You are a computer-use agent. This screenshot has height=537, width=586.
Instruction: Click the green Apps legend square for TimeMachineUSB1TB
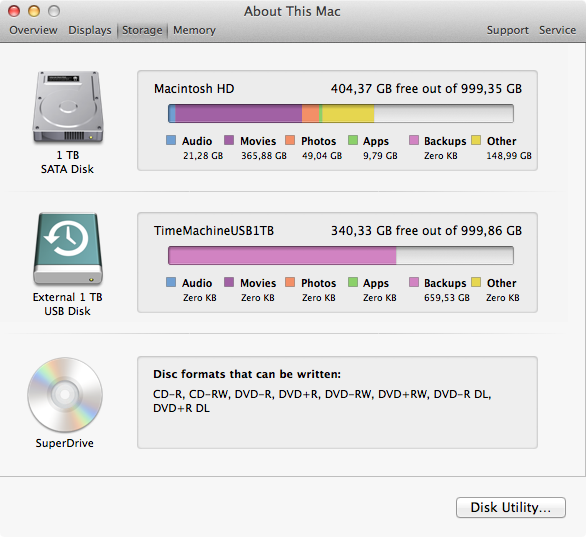tap(353, 282)
